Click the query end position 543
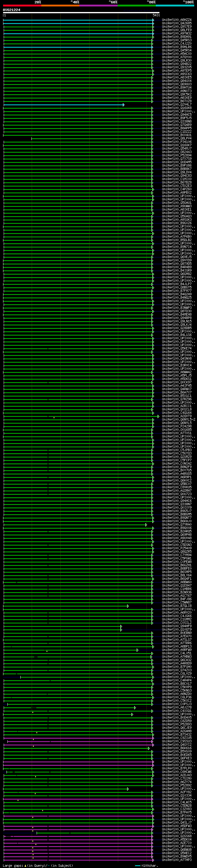 [x=155, y=15]
